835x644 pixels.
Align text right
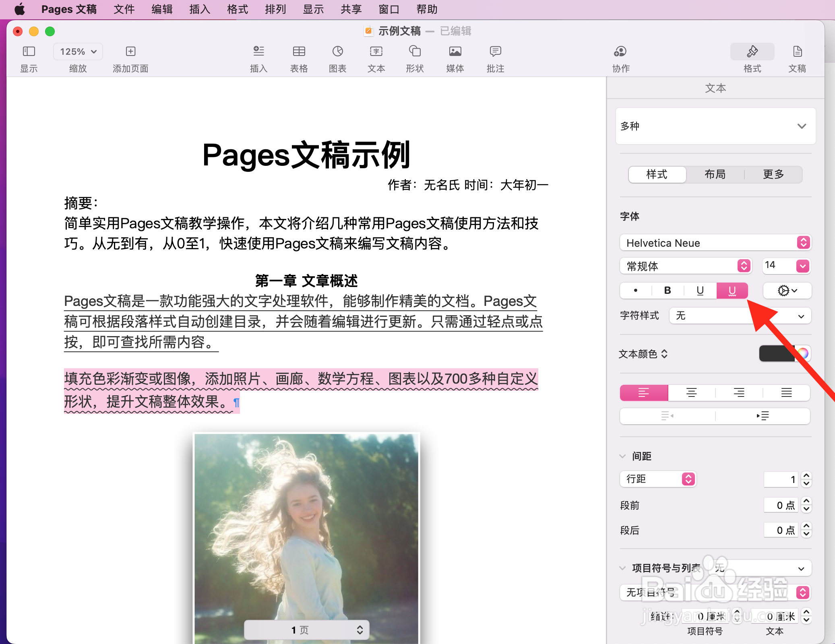point(739,392)
